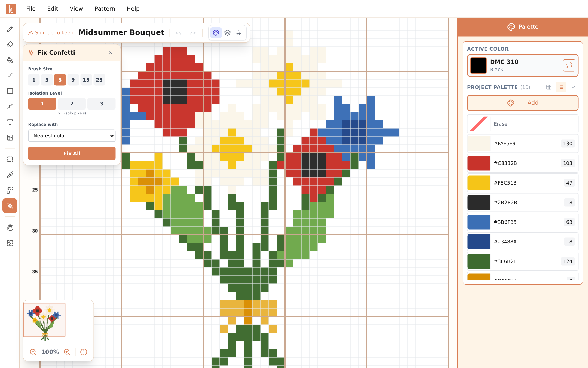This screenshot has height=368, width=588.
Task: Set brush size to 3
Action: click(47, 80)
